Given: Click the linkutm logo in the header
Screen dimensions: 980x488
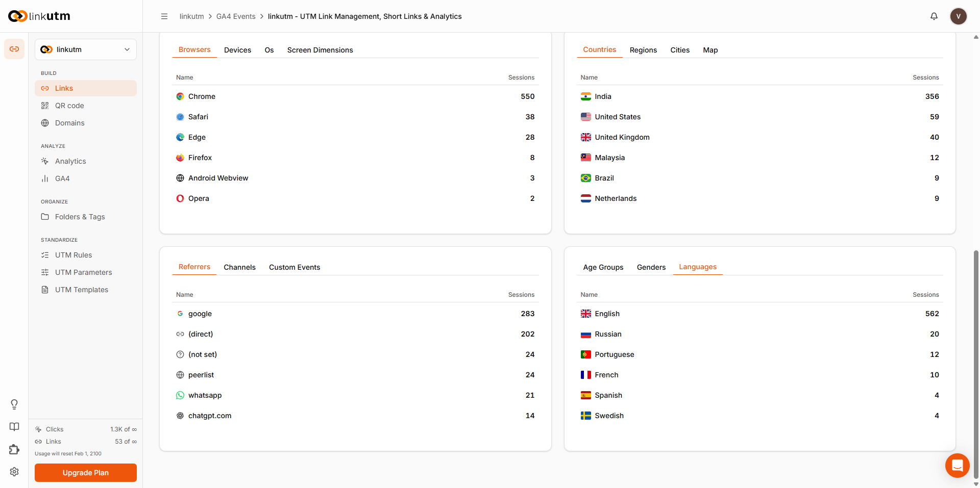Looking at the screenshot, I should point(39,16).
